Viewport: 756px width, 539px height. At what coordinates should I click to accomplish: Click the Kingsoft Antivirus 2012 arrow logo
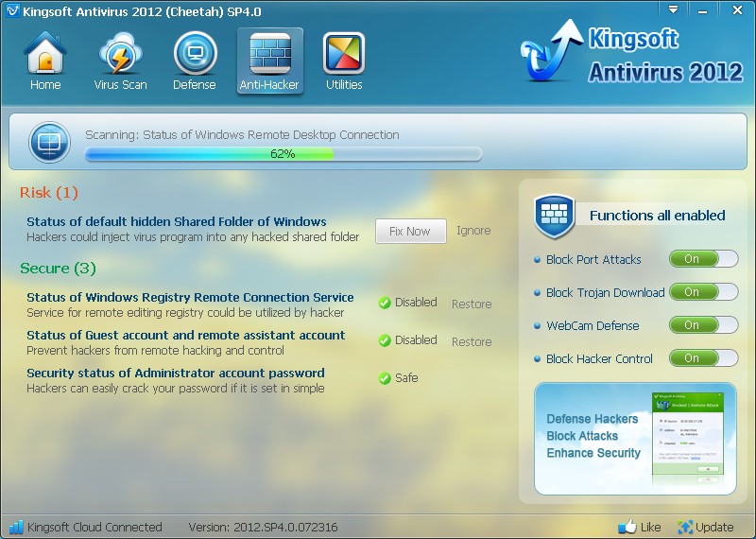click(552, 51)
